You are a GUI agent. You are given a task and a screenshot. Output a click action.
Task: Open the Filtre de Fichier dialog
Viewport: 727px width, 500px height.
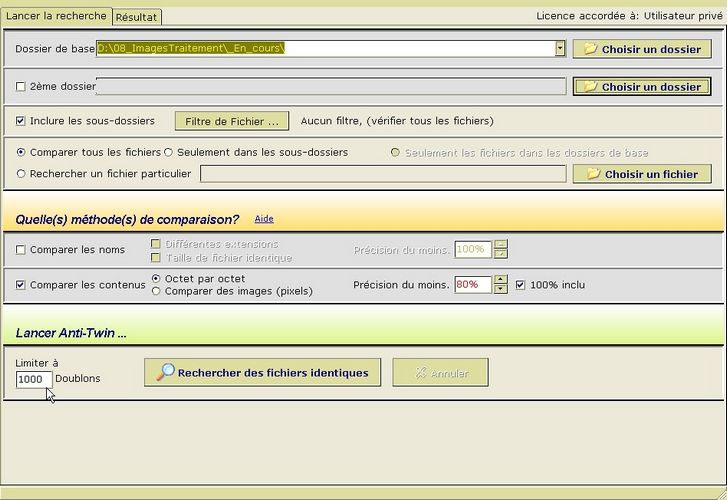[232, 121]
